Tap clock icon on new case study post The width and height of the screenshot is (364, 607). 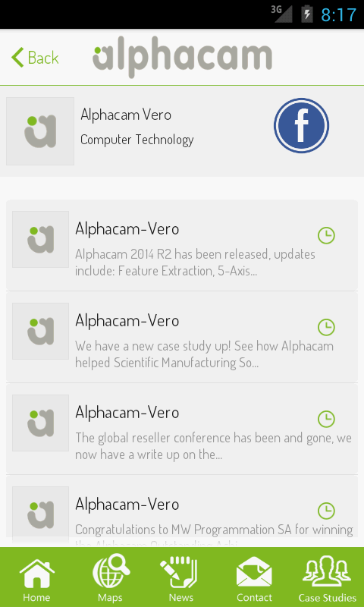click(x=326, y=327)
